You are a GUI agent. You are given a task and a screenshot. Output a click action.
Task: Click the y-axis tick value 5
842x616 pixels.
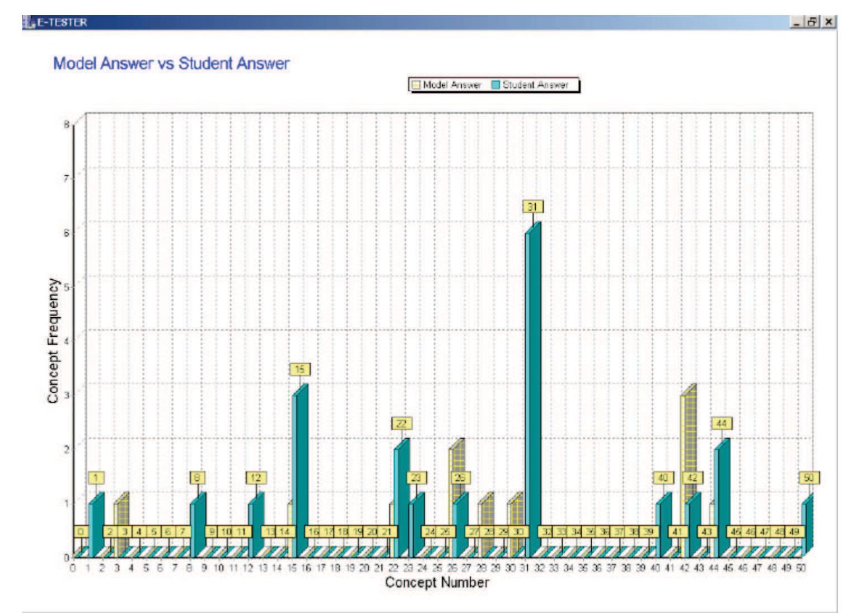click(x=67, y=286)
